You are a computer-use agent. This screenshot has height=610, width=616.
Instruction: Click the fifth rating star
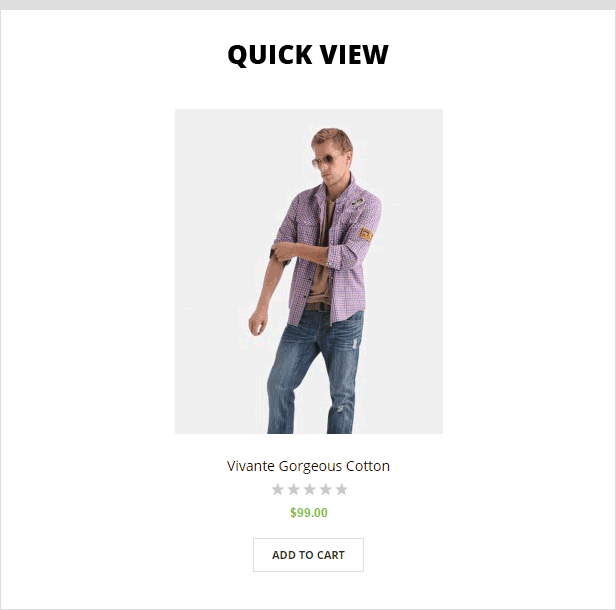point(341,489)
